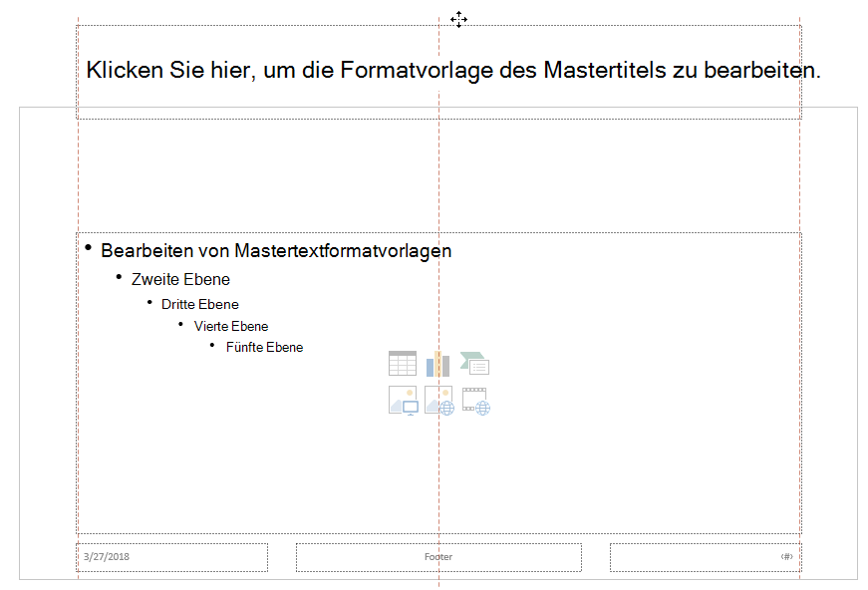Screen dimensions: 868x590
Task: Insert online picture placeholder icon
Action: [x=439, y=401]
